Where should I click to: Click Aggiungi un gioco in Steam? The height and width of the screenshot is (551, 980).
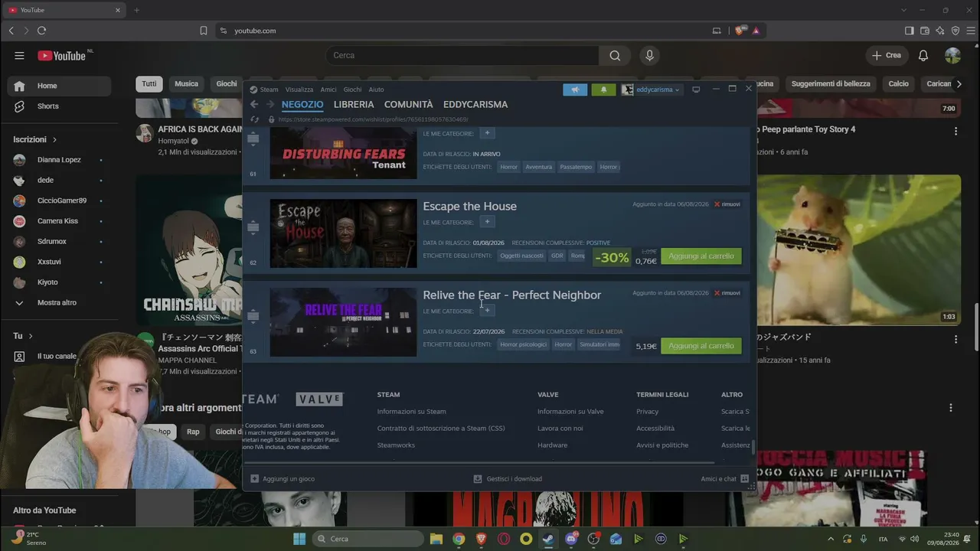pos(283,479)
